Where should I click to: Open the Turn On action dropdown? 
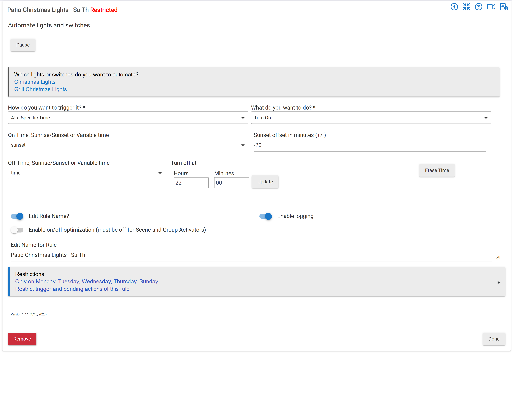(x=371, y=118)
